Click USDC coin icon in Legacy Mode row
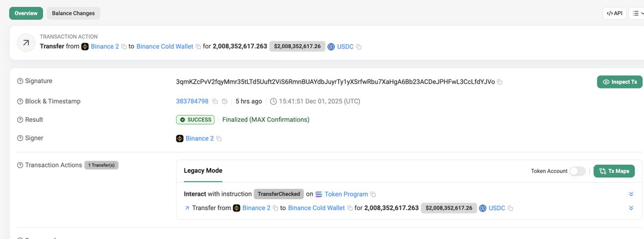Screen dimensions: 644x239 [x=483, y=208]
